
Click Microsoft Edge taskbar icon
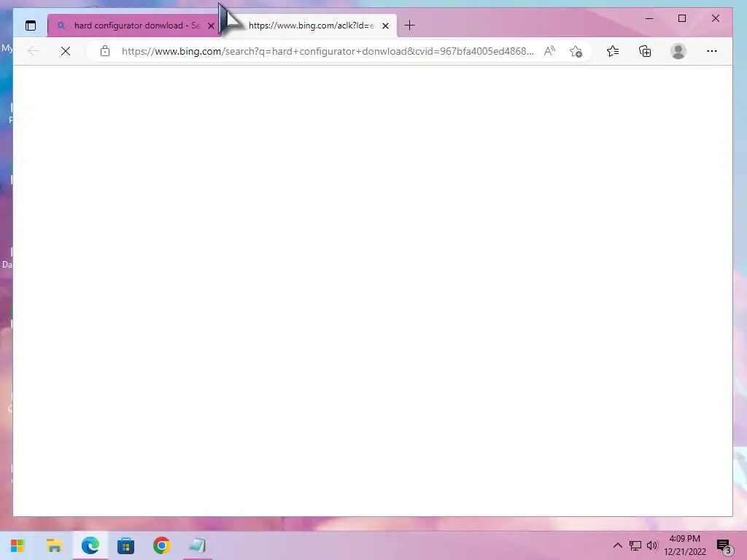coord(90,545)
